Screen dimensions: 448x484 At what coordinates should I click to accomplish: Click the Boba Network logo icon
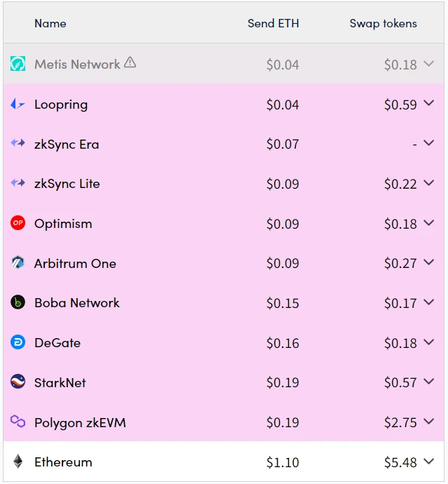(18, 302)
